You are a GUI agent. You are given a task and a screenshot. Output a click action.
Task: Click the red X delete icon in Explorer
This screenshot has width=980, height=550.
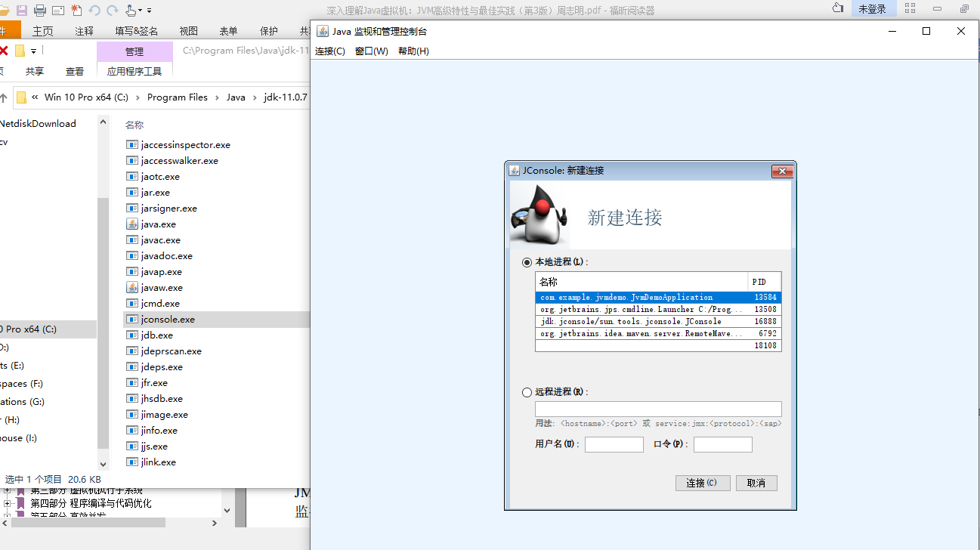coord(4,51)
